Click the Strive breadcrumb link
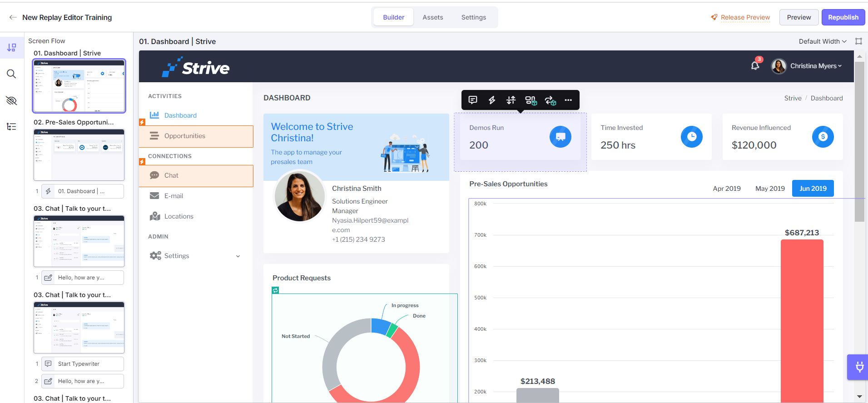868x403 pixels. pos(793,98)
